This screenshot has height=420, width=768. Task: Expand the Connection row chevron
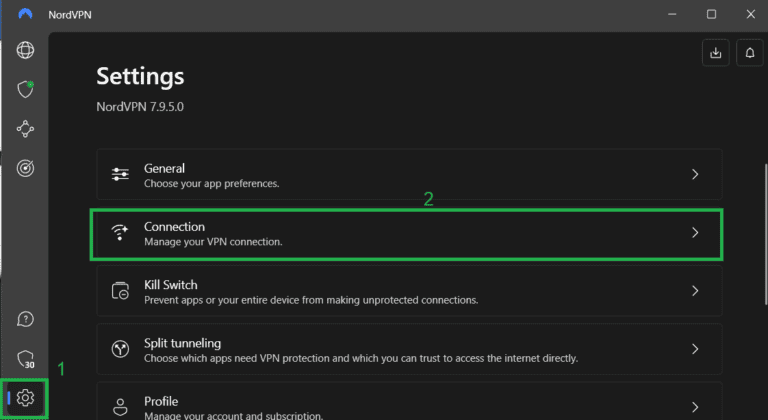(x=695, y=233)
